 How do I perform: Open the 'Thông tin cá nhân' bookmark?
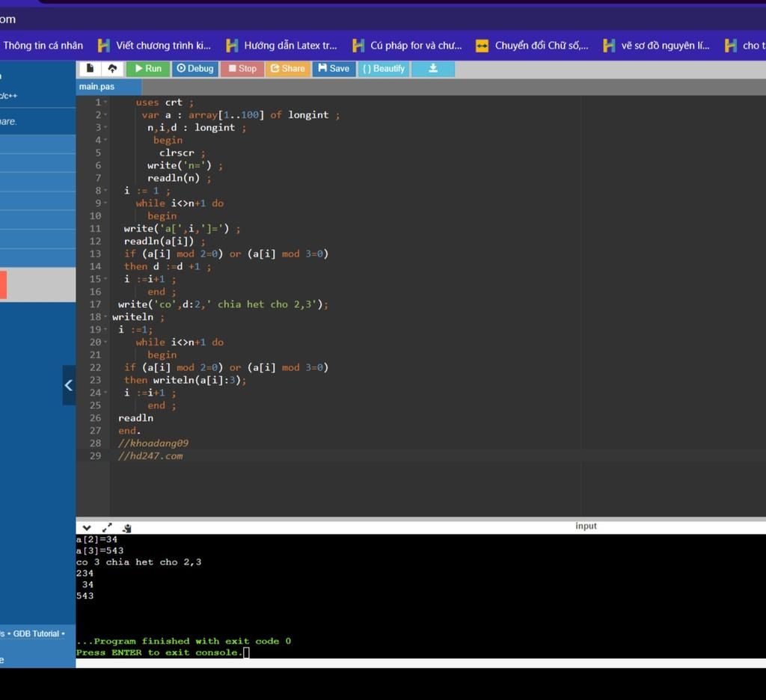[43, 46]
